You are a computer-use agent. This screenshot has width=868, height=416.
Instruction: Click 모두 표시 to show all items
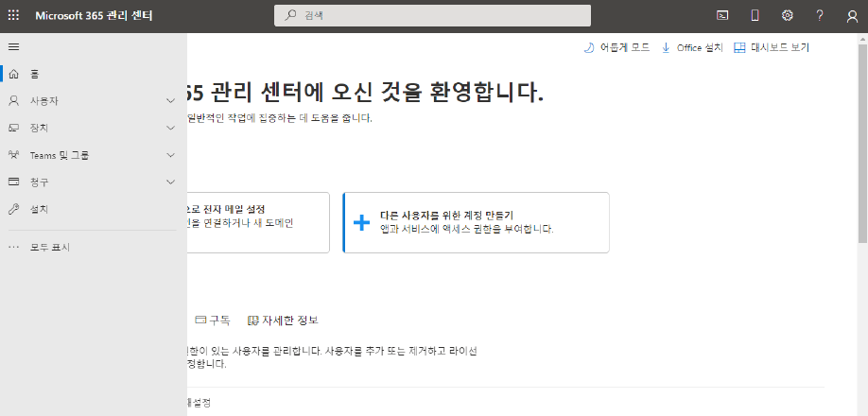[50, 248]
